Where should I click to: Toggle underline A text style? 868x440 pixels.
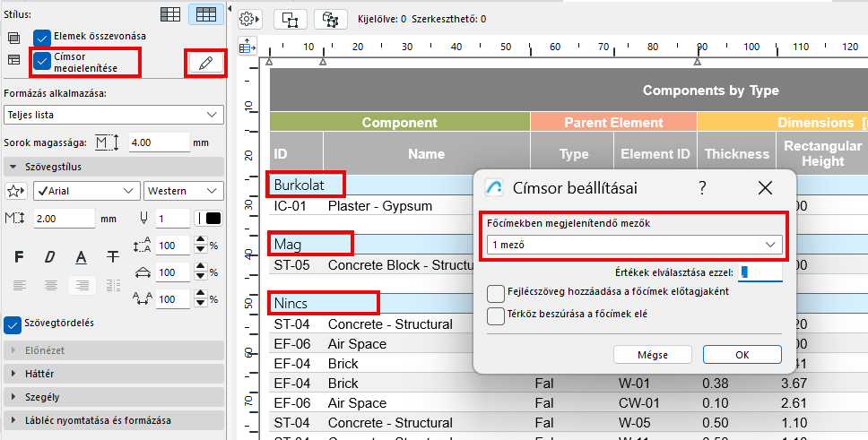click(82, 257)
